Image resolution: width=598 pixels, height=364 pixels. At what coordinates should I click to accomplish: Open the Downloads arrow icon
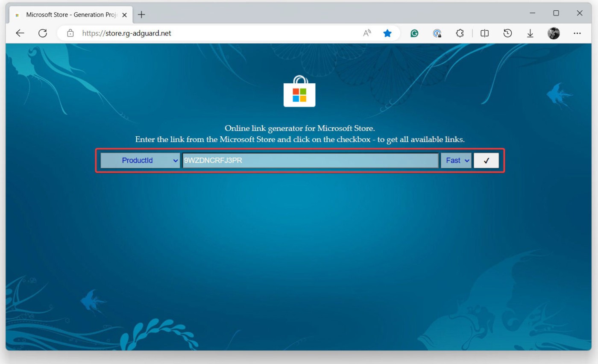pos(530,33)
